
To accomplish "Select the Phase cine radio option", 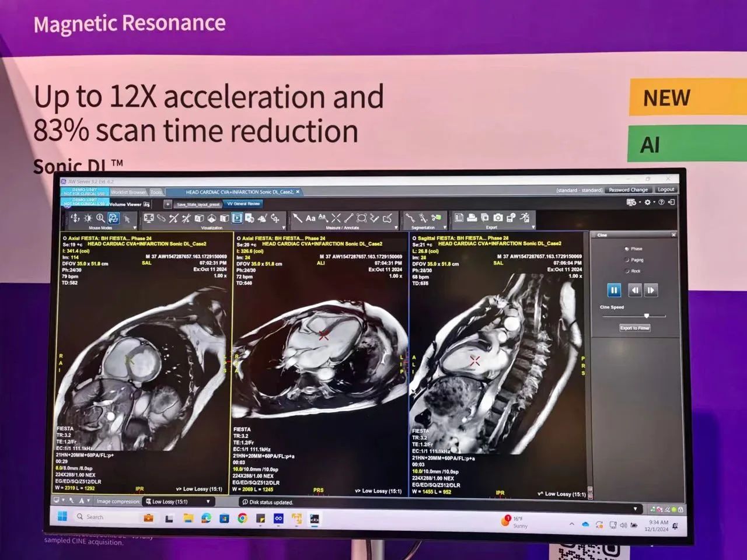I will [x=627, y=249].
